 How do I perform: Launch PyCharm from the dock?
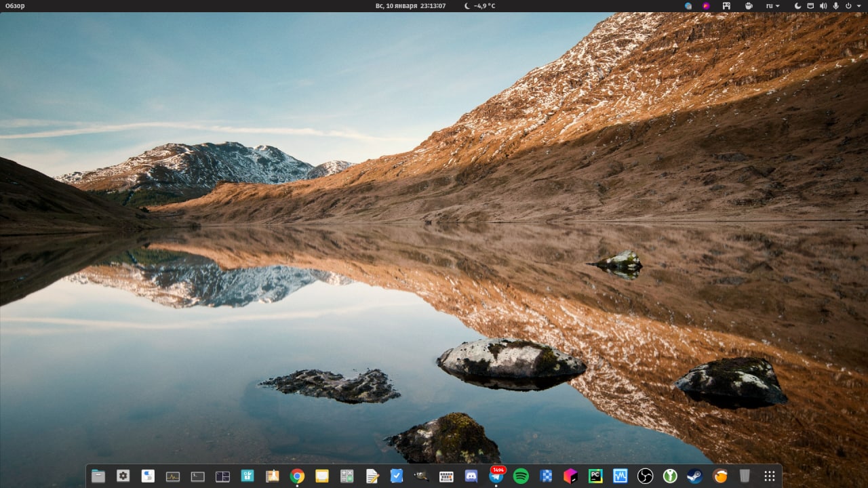595,476
